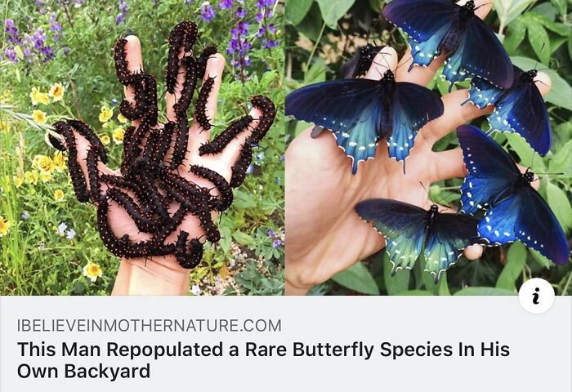Screen dimensions: 572x392
Task: Select the blue butterflies on hand photo
Action: (x=428, y=147)
